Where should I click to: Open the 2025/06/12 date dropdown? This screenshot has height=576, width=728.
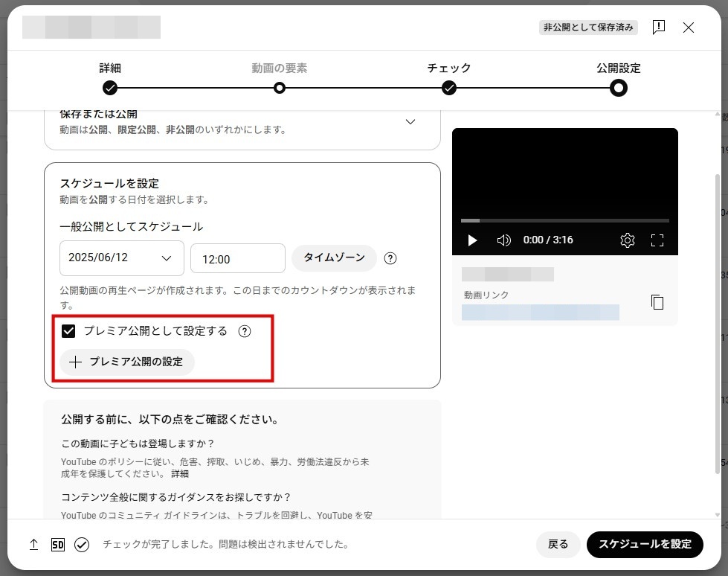tap(122, 257)
